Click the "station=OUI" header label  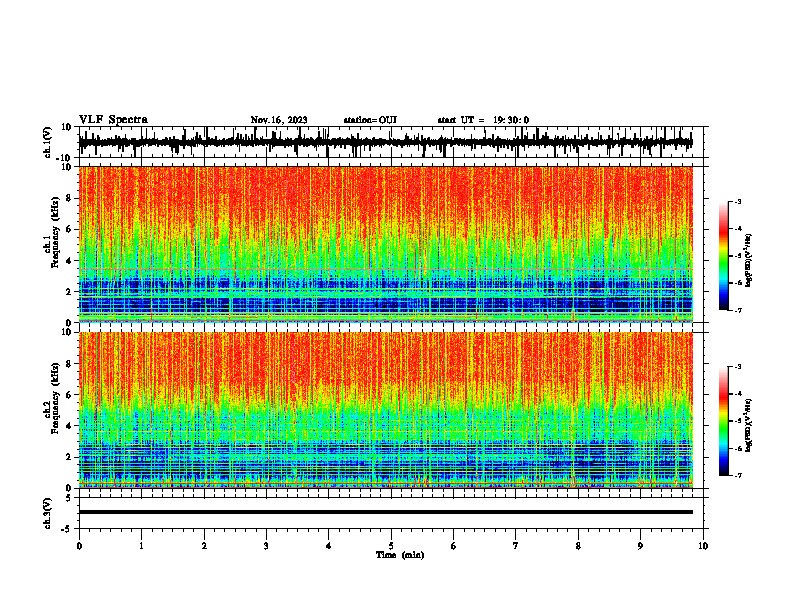coord(370,120)
